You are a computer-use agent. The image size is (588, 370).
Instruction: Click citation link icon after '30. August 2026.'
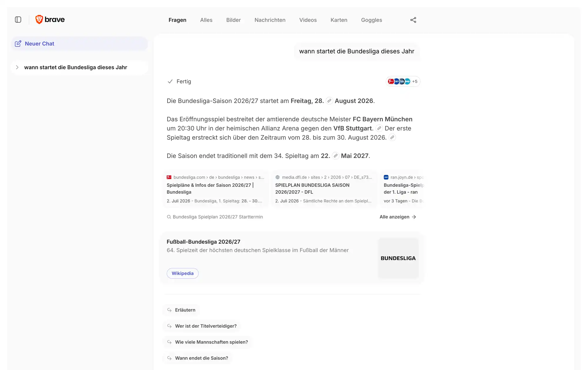pos(392,137)
